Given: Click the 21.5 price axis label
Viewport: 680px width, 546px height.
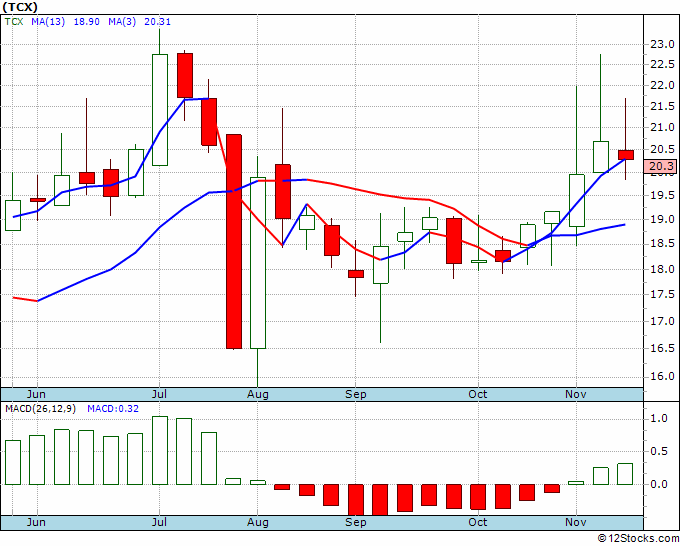Looking at the screenshot, I should [x=662, y=107].
